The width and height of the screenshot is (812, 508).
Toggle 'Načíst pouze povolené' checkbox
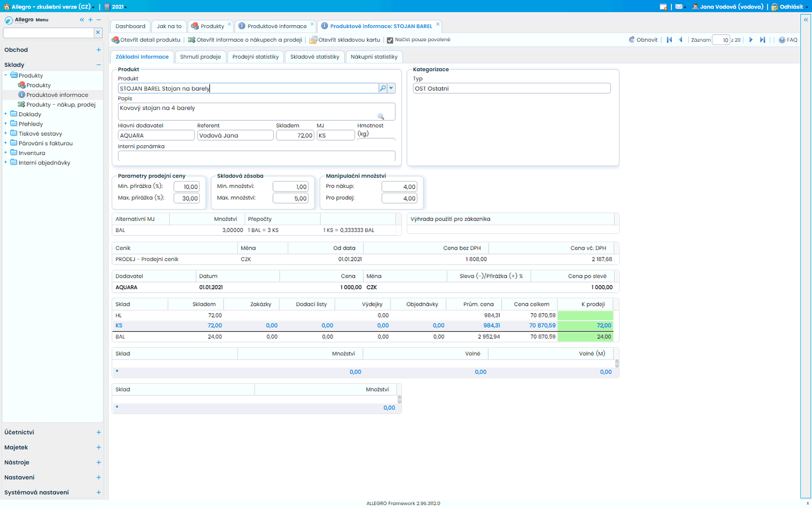pyautogui.click(x=390, y=40)
